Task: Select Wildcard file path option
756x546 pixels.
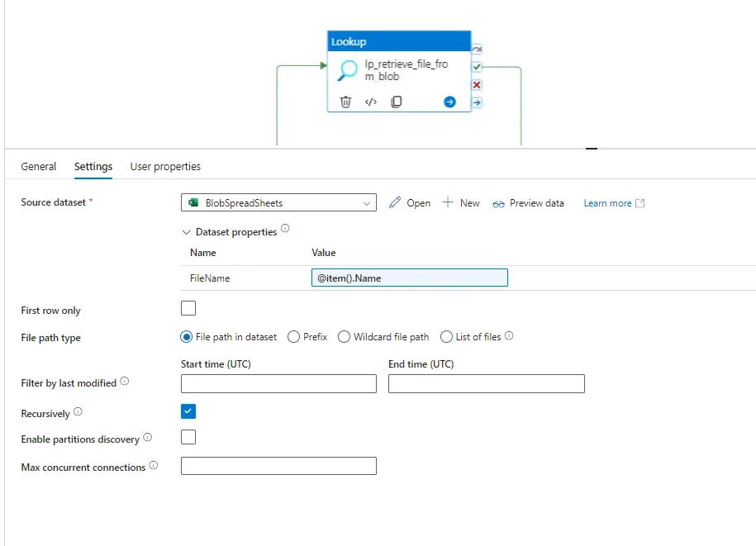Action: pos(345,337)
